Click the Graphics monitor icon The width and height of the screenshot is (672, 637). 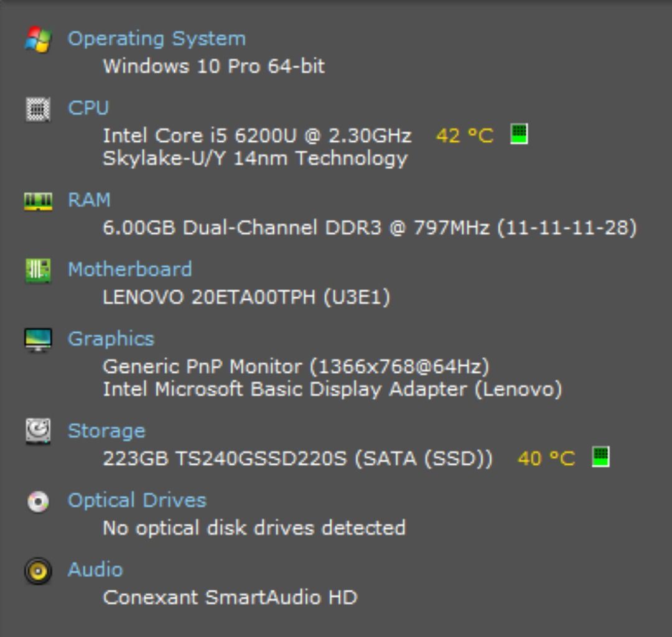[x=37, y=338]
